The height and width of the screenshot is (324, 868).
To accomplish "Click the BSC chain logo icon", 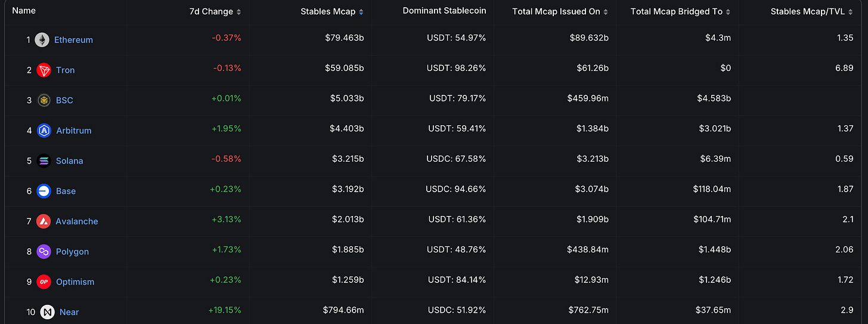I will pos(44,100).
